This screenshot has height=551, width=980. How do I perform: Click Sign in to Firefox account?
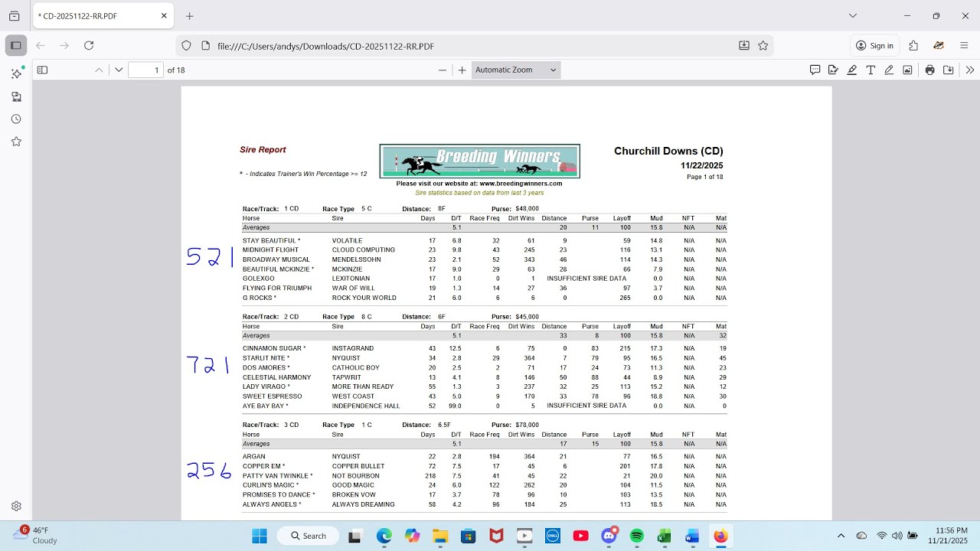(874, 46)
